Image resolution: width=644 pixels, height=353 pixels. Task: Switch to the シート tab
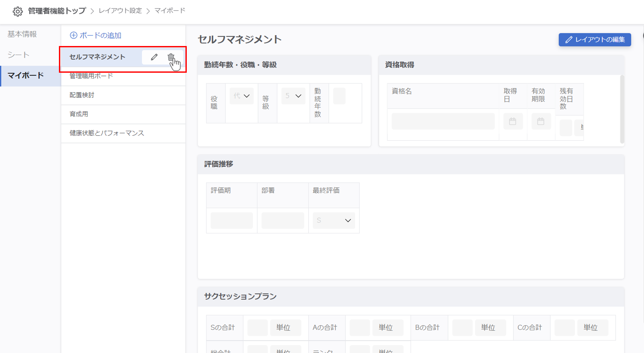click(18, 55)
